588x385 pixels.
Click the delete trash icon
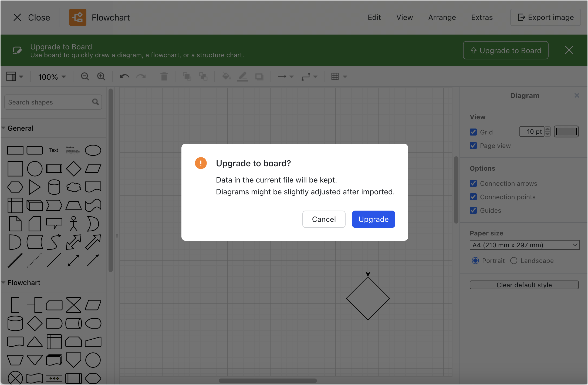click(x=164, y=77)
